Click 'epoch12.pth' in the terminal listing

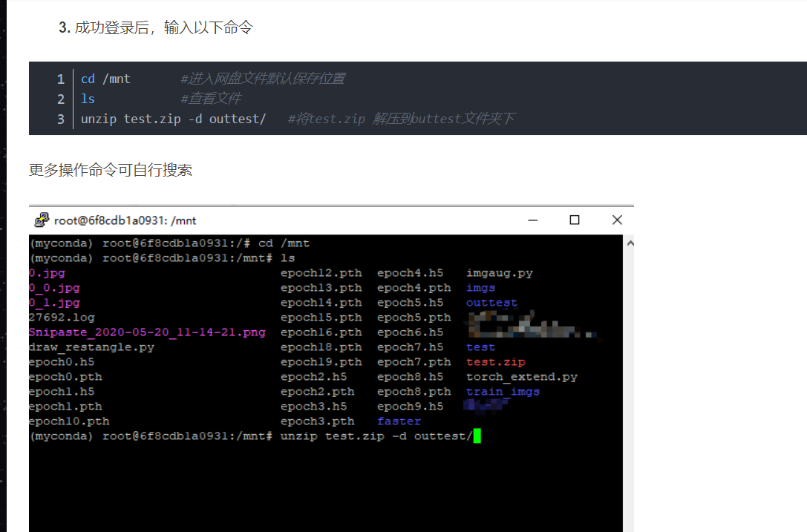321,273
